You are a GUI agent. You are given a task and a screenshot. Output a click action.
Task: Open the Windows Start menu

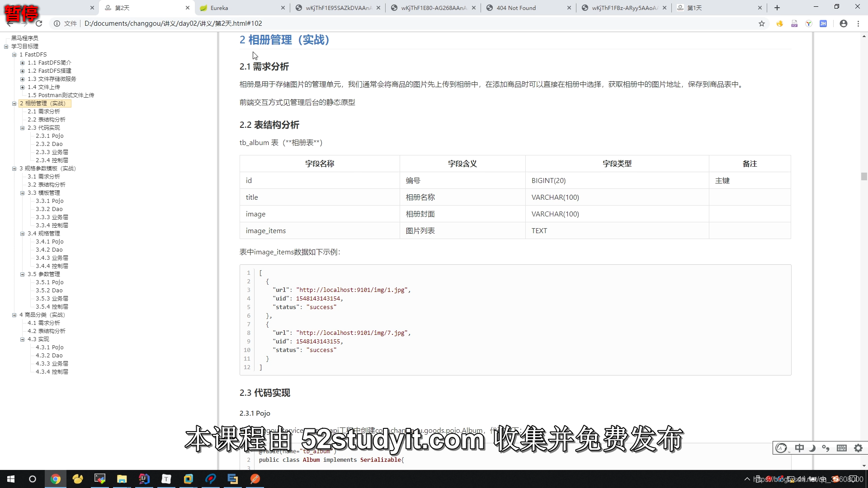click(11, 479)
